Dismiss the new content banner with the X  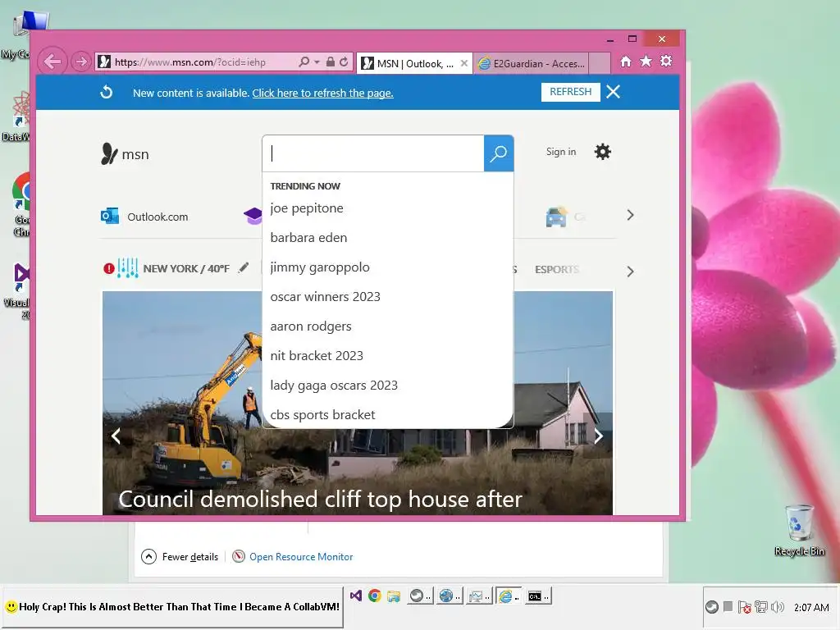pyautogui.click(x=614, y=92)
